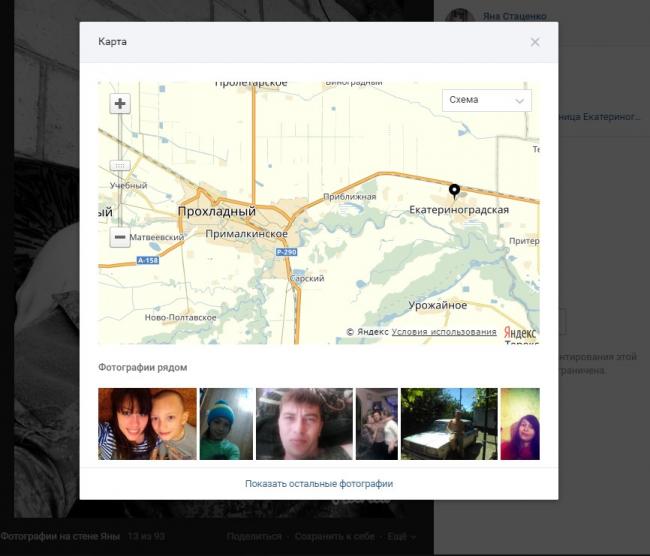Open the Схема map type dropdown
Viewport: 650px width, 556px height.
(x=487, y=100)
